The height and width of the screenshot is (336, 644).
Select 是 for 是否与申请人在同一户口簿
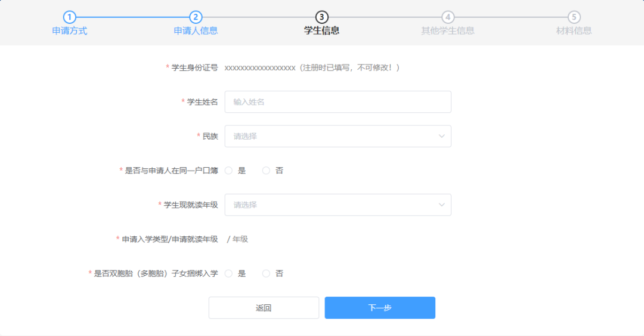pos(228,171)
